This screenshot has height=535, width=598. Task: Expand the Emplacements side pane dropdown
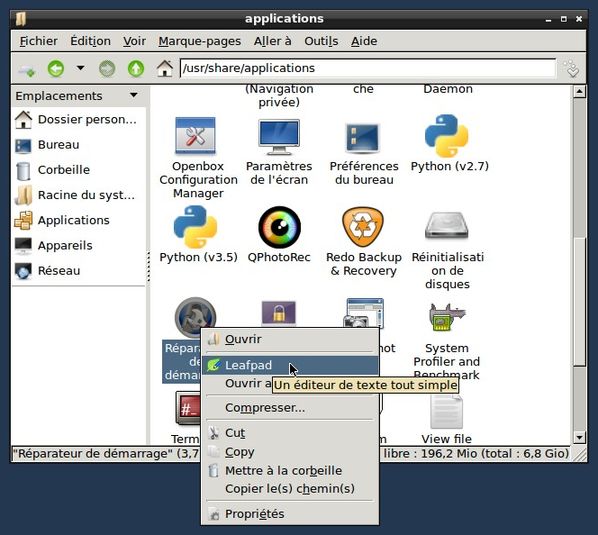(133, 95)
